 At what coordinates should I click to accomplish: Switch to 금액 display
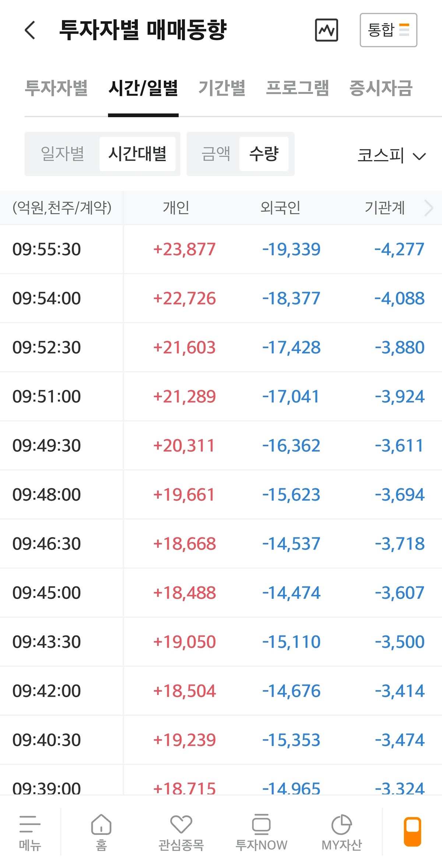[216, 154]
